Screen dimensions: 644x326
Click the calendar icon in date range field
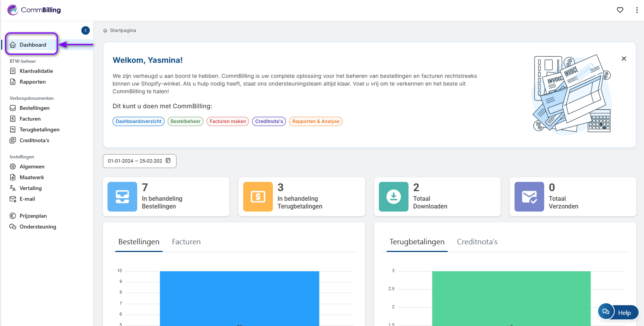click(168, 161)
